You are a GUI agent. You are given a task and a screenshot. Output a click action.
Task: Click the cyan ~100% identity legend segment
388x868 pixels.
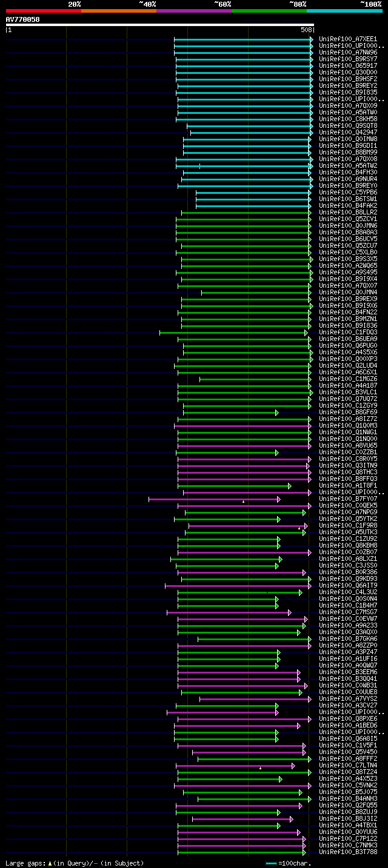[x=344, y=11]
